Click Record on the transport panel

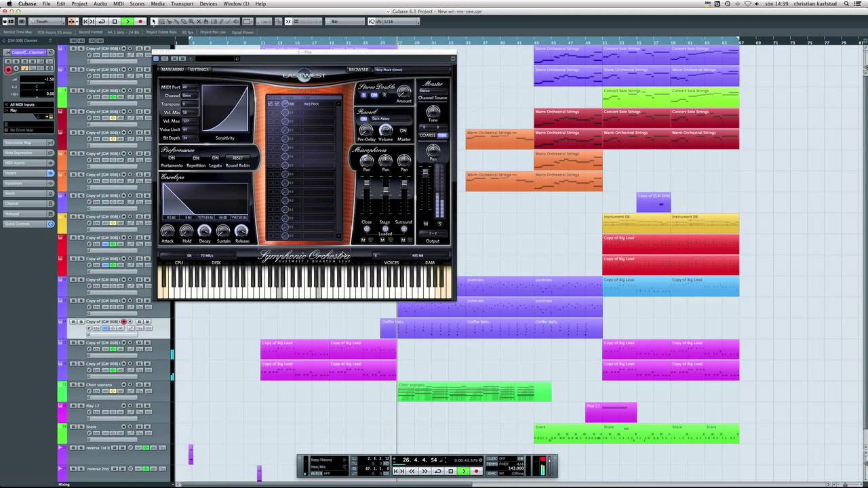(x=476, y=471)
